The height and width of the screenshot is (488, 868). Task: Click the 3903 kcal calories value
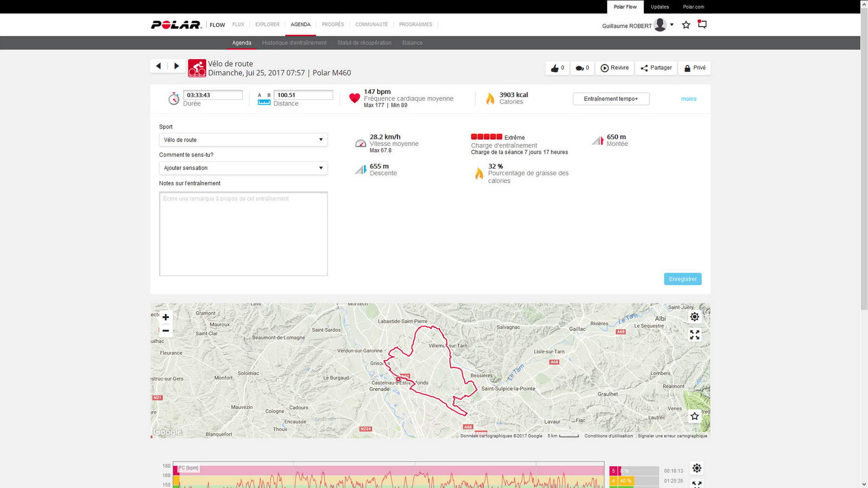(x=513, y=94)
